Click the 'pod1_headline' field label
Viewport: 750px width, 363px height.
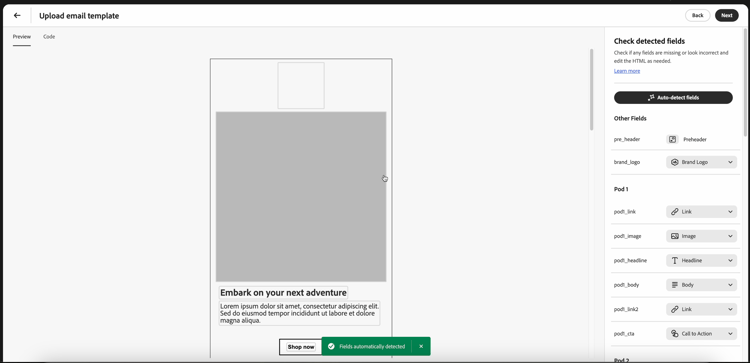pyautogui.click(x=630, y=261)
